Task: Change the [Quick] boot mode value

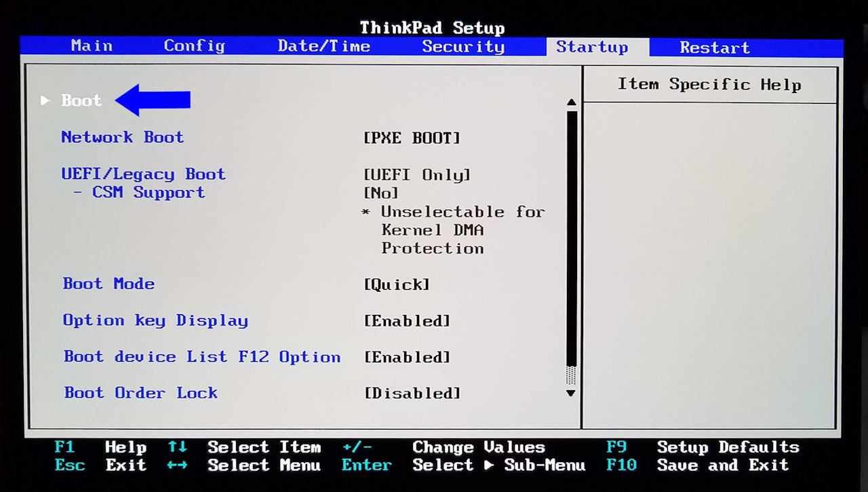Action: 397,284
